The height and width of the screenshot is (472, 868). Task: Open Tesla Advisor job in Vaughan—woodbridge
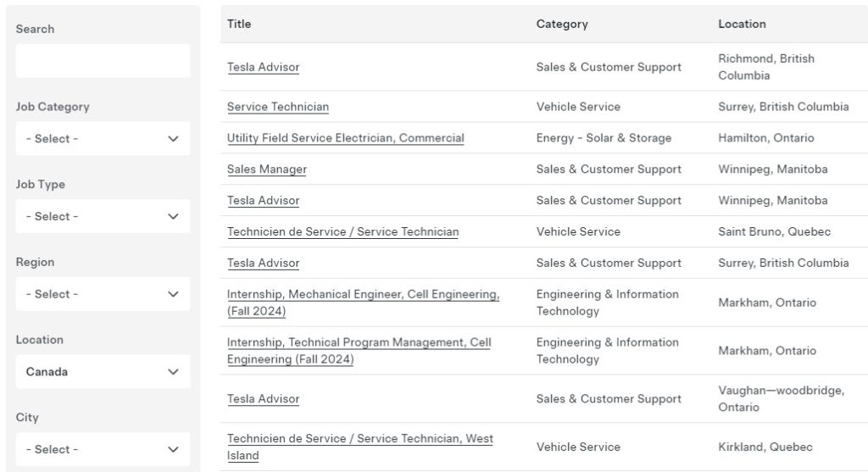click(263, 399)
